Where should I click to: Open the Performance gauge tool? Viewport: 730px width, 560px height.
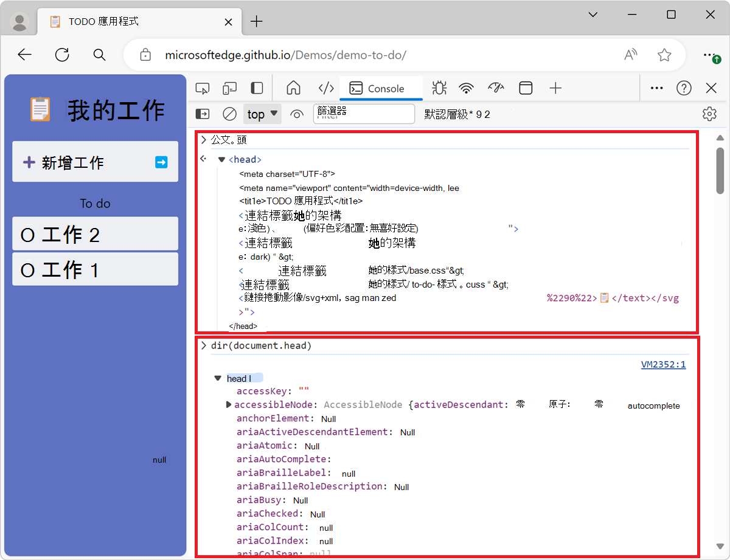[x=496, y=88]
